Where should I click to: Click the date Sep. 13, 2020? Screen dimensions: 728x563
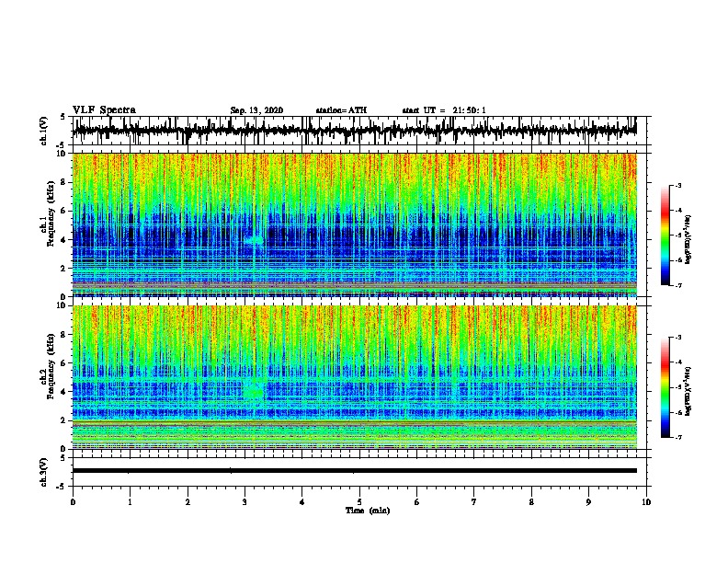pyautogui.click(x=256, y=110)
